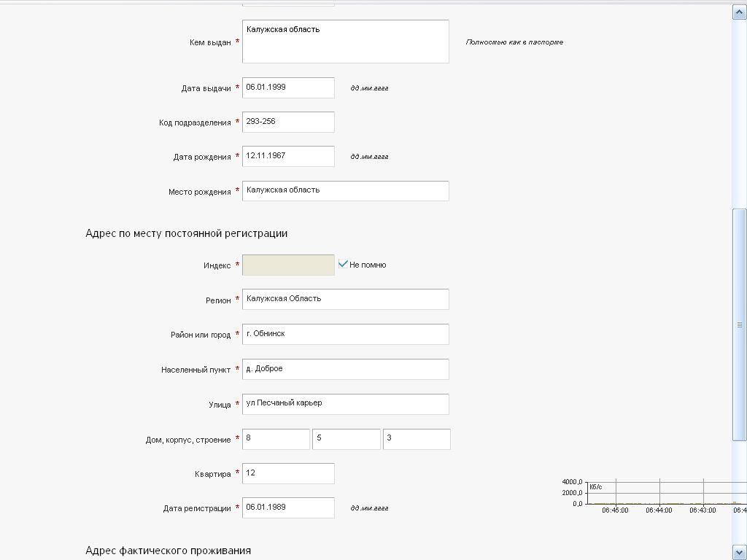Focus the "Населенный пункт" input
This screenshot has height=560, width=747.
click(345, 369)
